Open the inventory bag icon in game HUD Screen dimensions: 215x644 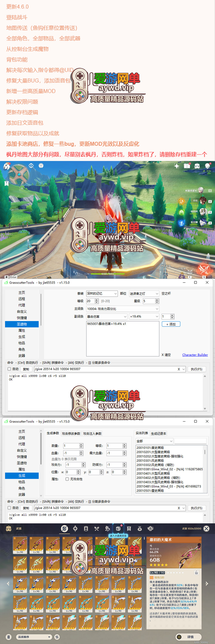tap(197, 166)
